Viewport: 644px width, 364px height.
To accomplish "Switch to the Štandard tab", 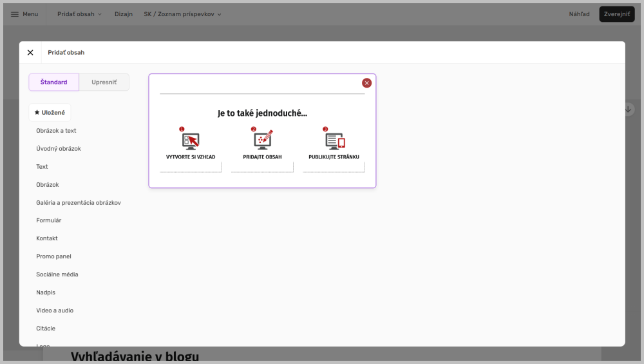I will (54, 82).
